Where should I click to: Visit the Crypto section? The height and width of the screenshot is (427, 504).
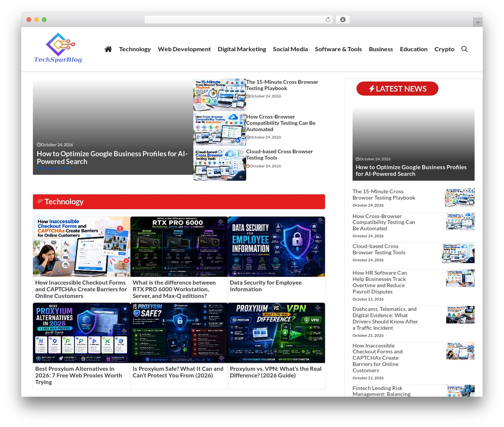click(444, 49)
